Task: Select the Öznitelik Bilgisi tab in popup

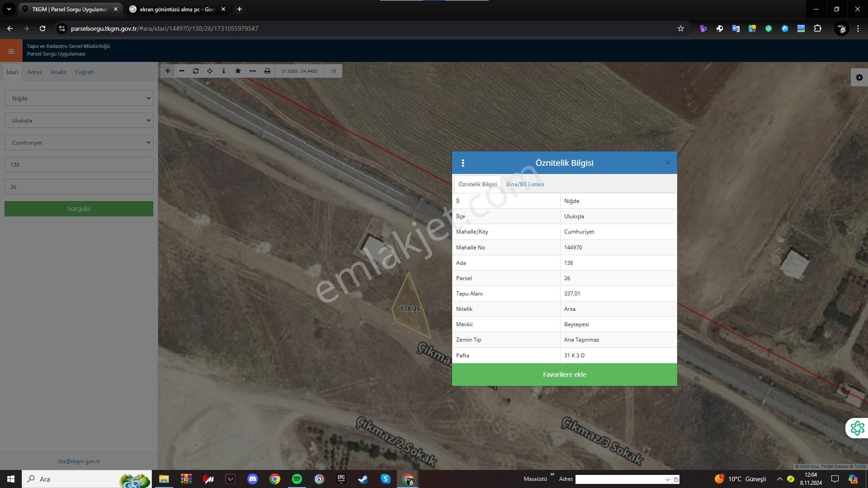Action: pos(477,184)
